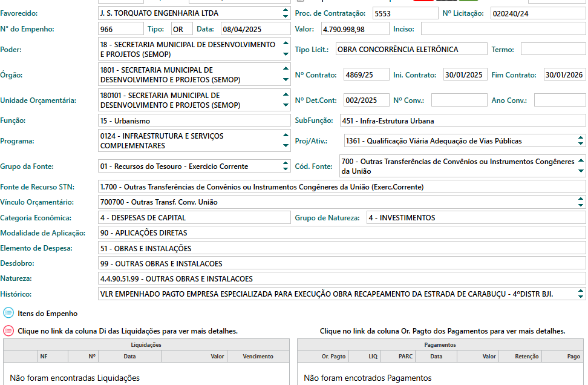The height and width of the screenshot is (385, 588).
Task: Click the Proc. de Contratação field 5553
Action: pyautogui.click(x=405, y=13)
